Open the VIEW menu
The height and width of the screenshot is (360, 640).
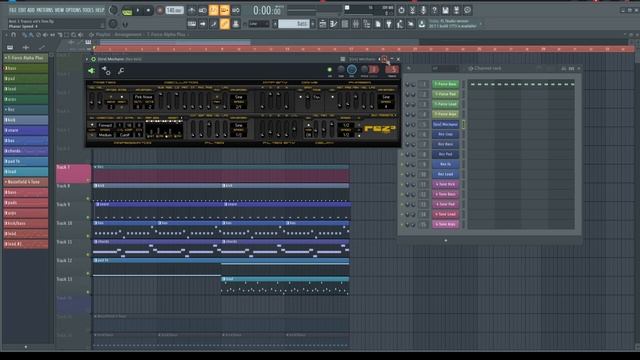(59, 10)
